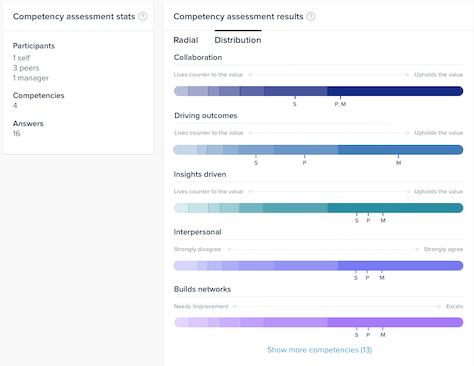The image size is (474, 366).
Task: Select the Distribution tab
Action: 238,40
